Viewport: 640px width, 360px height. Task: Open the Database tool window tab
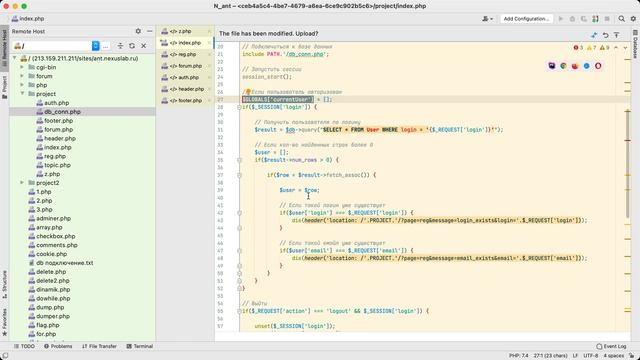pyautogui.click(x=635, y=44)
